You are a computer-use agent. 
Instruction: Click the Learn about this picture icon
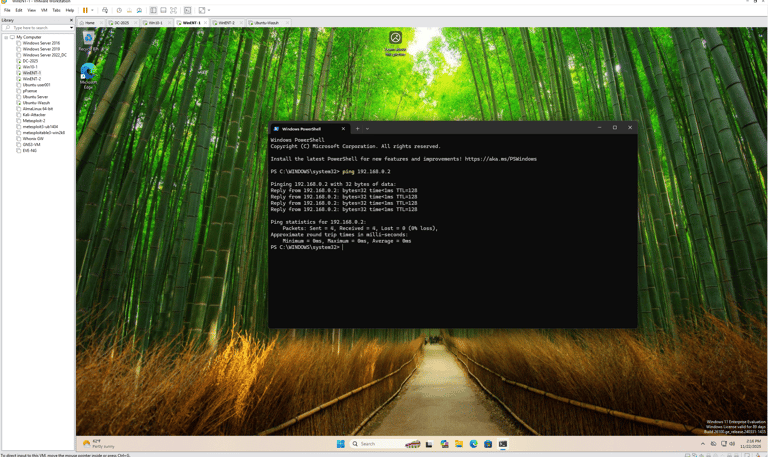[395, 43]
